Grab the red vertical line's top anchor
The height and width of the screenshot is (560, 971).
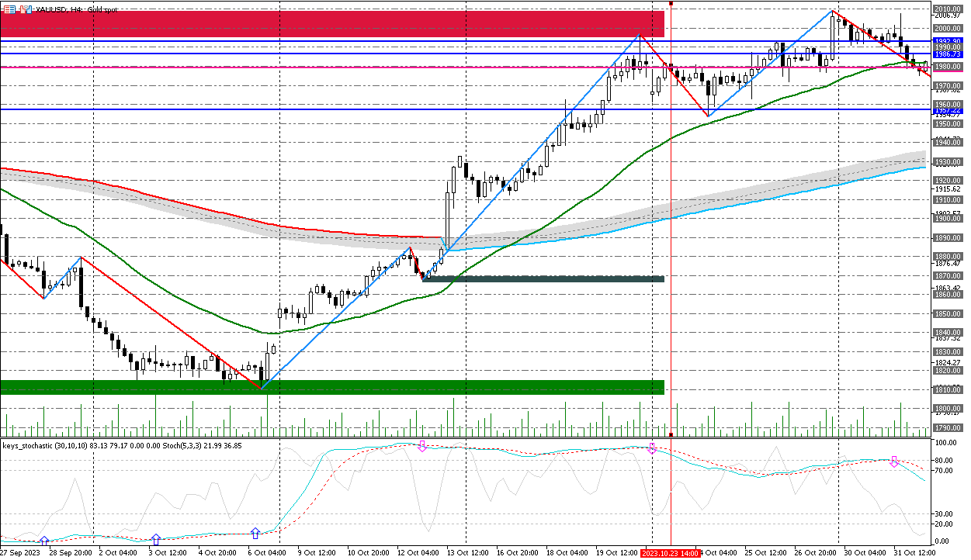click(x=671, y=3)
